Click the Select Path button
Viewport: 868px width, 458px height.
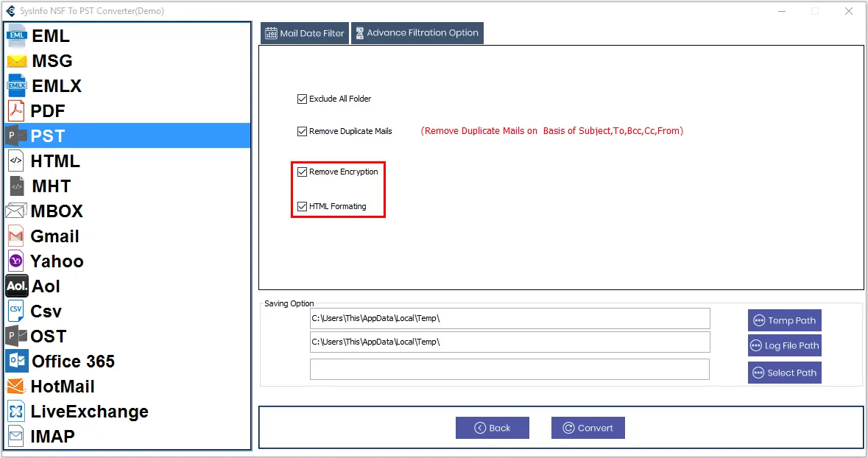[x=784, y=373]
